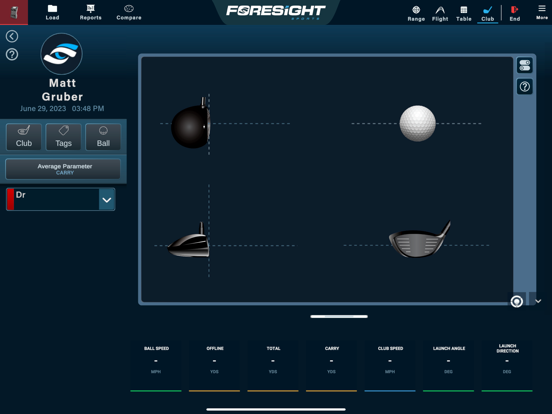
Task: Click the white panel drag handle bar
Action: click(339, 316)
